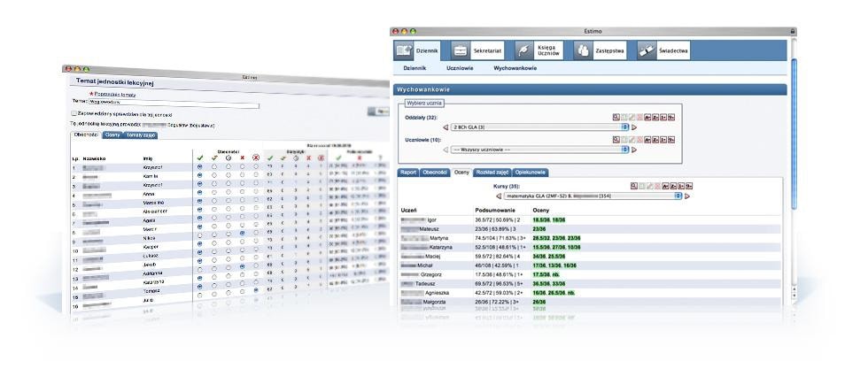Open the Świadectwa module
This screenshot has width=868, height=369.
coord(663,51)
